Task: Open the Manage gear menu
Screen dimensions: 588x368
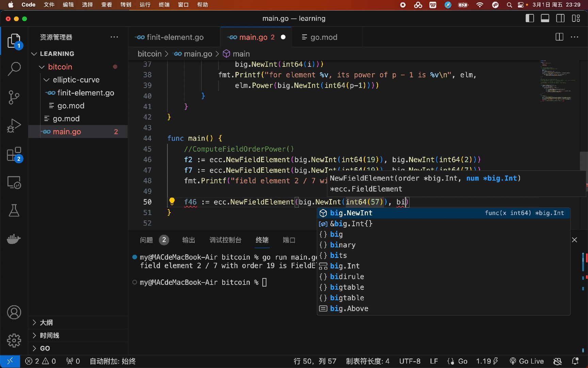Action: pyautogui.click(x=14, y=340)
